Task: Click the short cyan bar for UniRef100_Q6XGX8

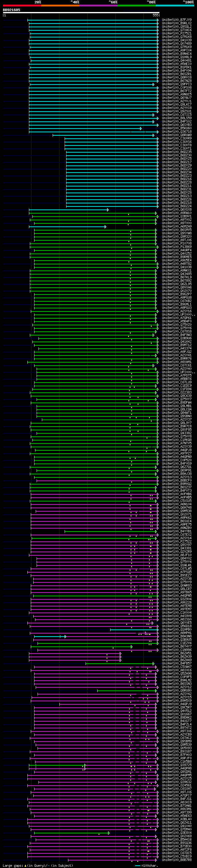Action: coord(69,210)
